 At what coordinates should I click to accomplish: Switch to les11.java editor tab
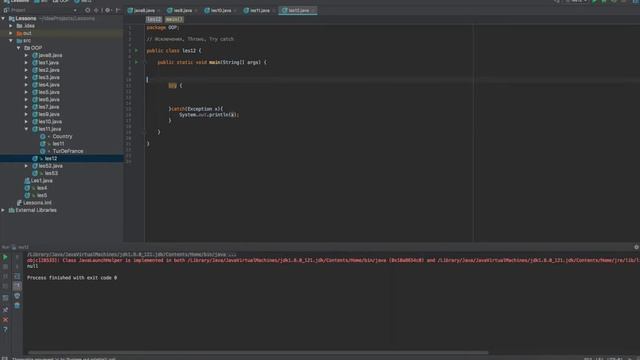coord(260,11)
